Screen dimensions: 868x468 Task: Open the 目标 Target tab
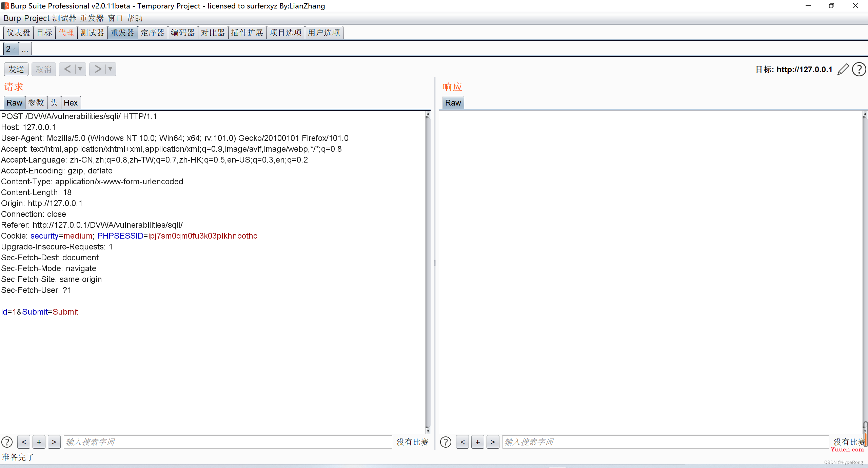pyautogui.click(x=44, y=33)
